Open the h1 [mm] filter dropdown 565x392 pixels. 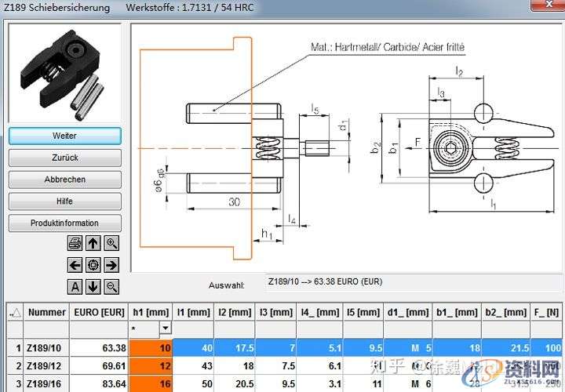click(165, 328)
